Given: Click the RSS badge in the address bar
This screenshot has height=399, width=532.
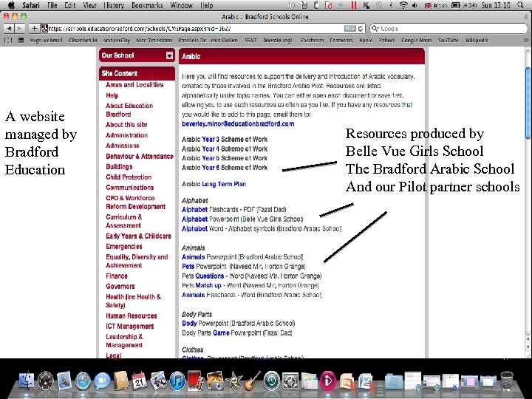Looking at the screenshot, I should [x=350, y=29].
